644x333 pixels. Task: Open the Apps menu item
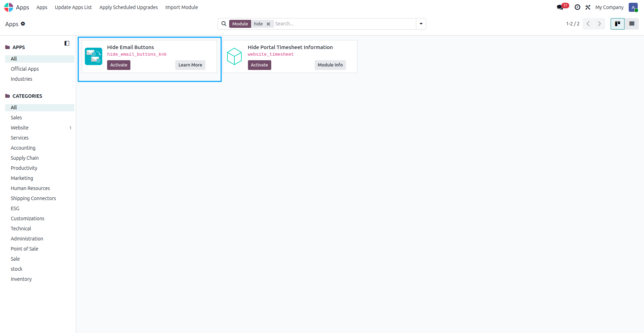tap(42, 7)
